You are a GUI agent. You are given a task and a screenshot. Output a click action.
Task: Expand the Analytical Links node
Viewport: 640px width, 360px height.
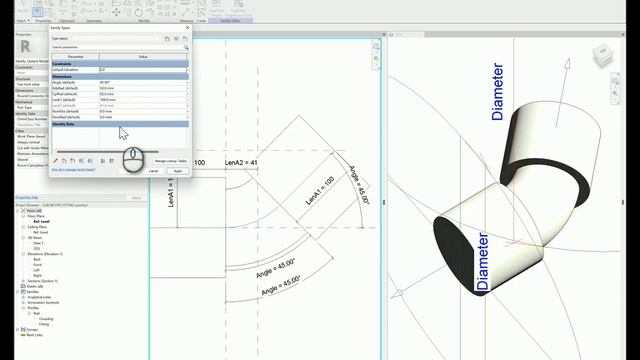pyautogui.click(x=24, y=297)
